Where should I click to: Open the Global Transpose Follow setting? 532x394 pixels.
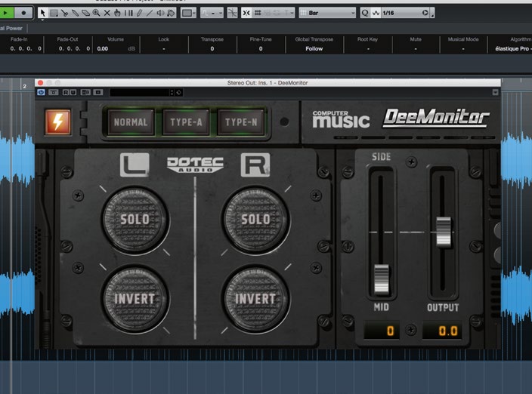pyautogui.click(x=314, y=49)
